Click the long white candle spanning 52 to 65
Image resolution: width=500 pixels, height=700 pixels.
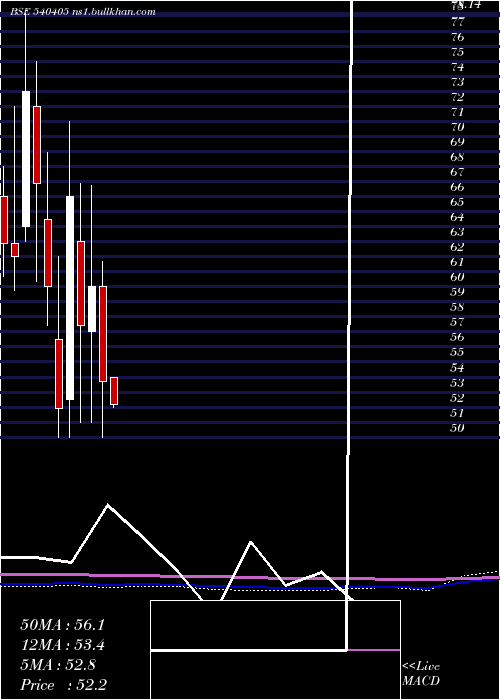tap(70, 298)
